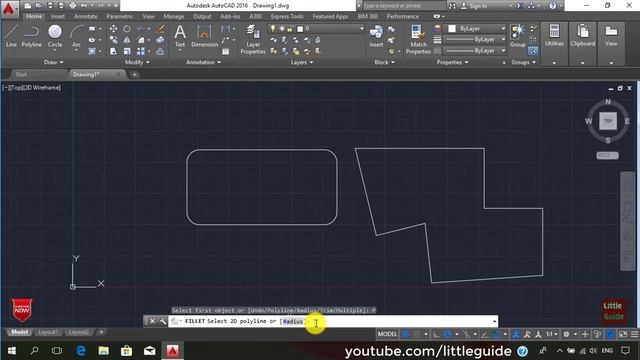This screenshot has height=360, width=640.
Task: Open Windows Start menu
Action: point(11,351)
